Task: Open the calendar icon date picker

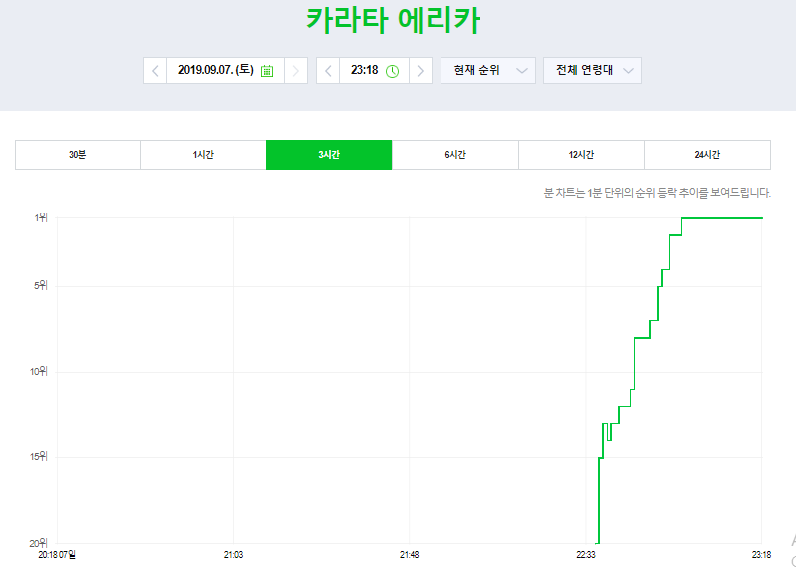Action: [x=267, y=71]
